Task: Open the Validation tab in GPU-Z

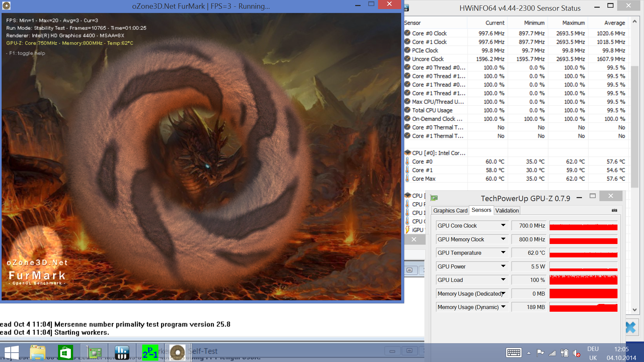Action: pos(507,210)
